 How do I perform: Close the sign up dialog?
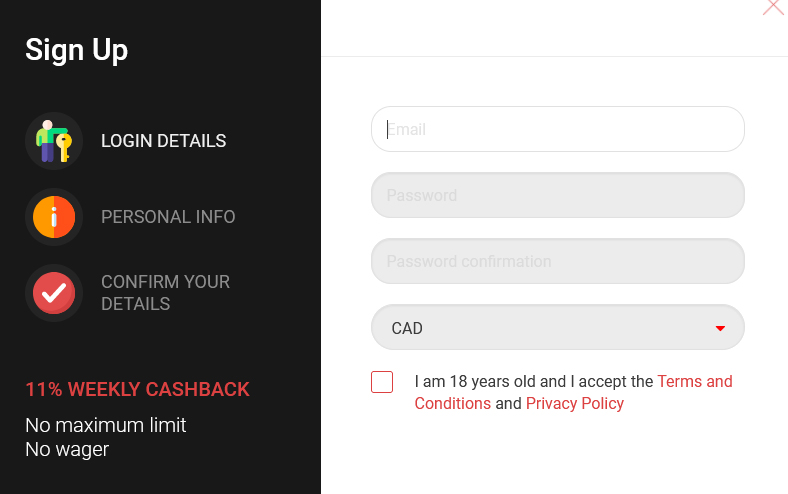point(774,7)
